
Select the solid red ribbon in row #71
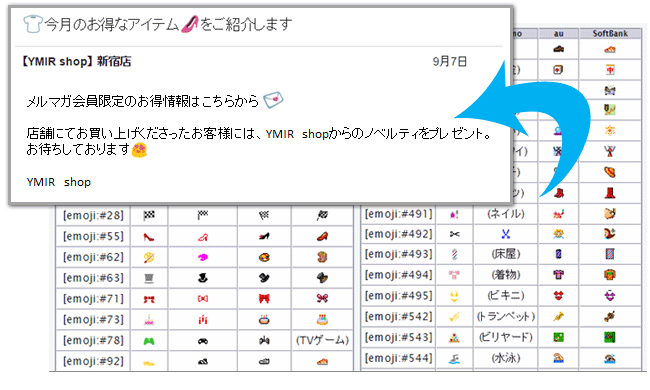point(264,298)
